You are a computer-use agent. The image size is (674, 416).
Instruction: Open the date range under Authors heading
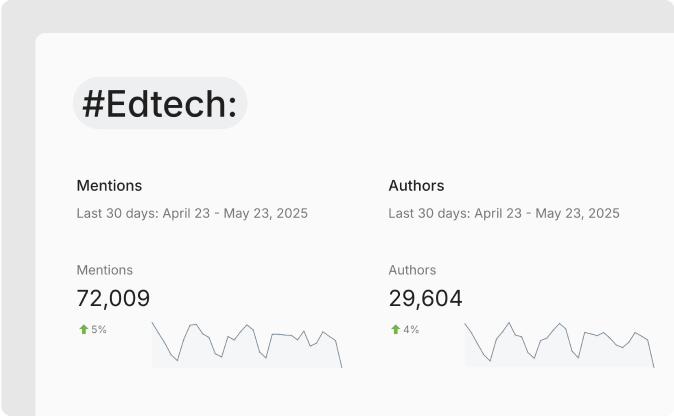click(x=504, y=213)
